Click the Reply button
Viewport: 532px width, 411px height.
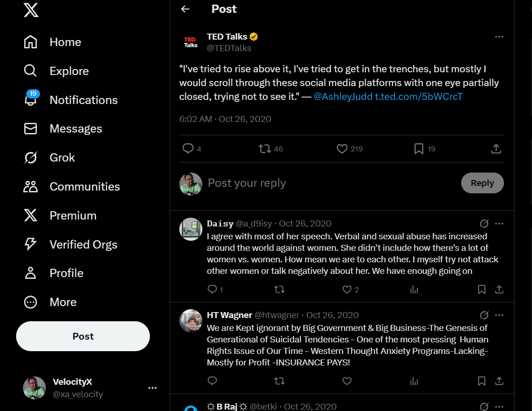(482, 183)
